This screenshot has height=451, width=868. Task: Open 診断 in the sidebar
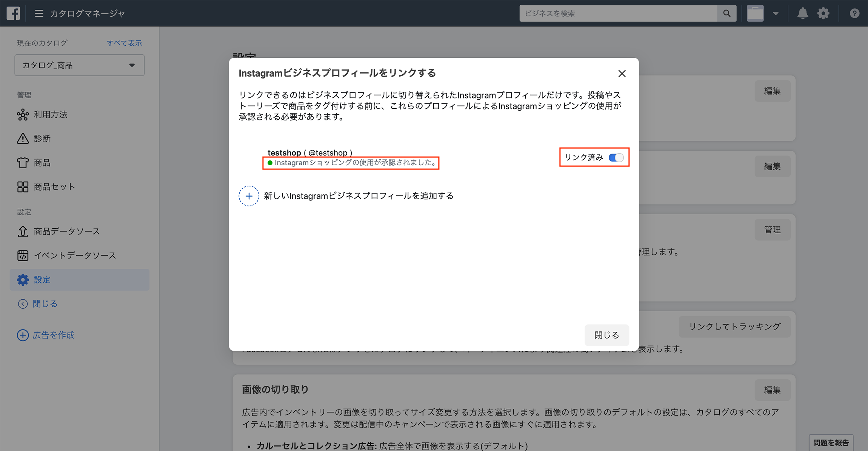click(79, 139)
